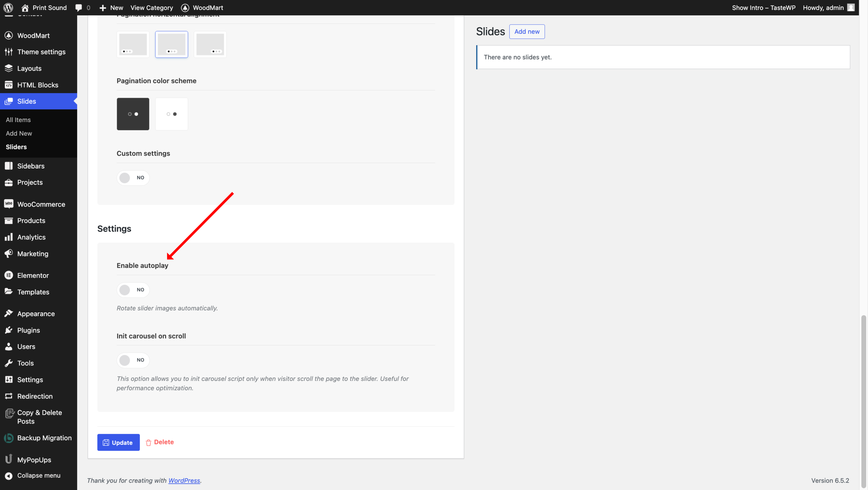Image resolution: width=868 pixels, height=490 pixels.
Task: Click the MyPopUps icon
Action: click(x=9, y=459)
